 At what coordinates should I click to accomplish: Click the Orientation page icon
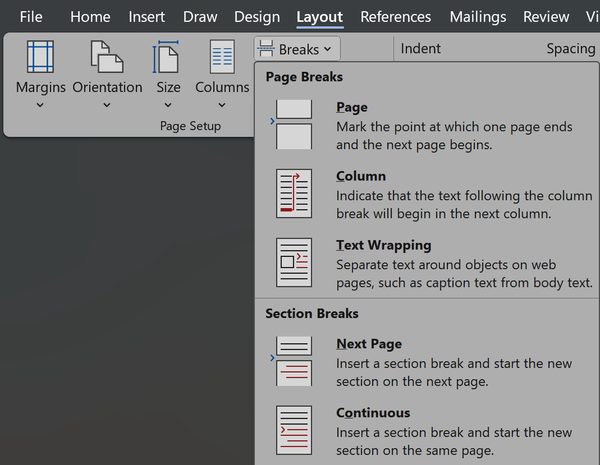(107, 57)
